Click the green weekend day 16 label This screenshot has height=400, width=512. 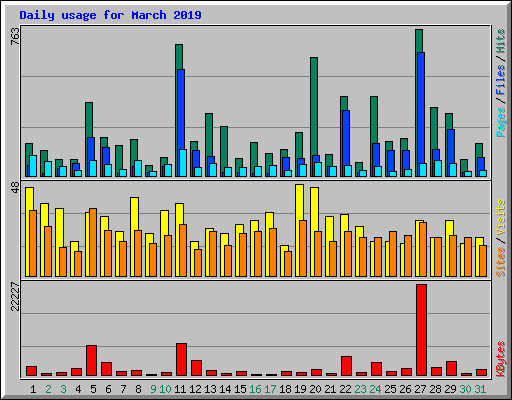click(x=256, y=389)
